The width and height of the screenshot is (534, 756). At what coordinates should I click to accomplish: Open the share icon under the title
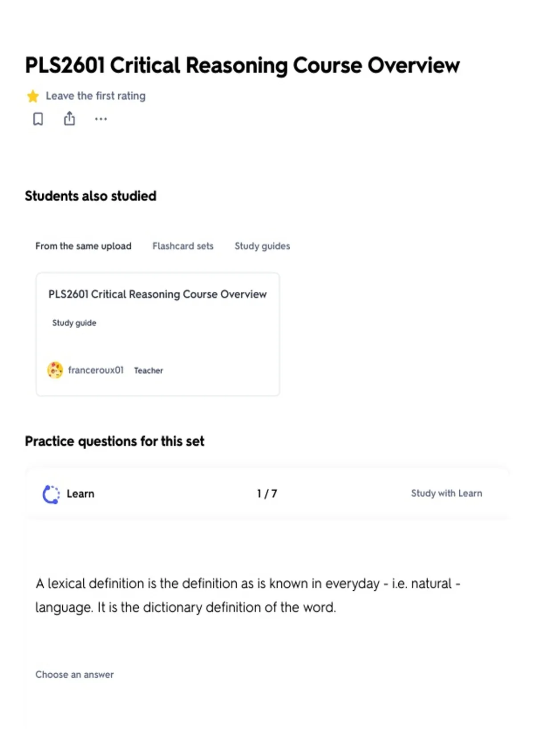point(69,118)
